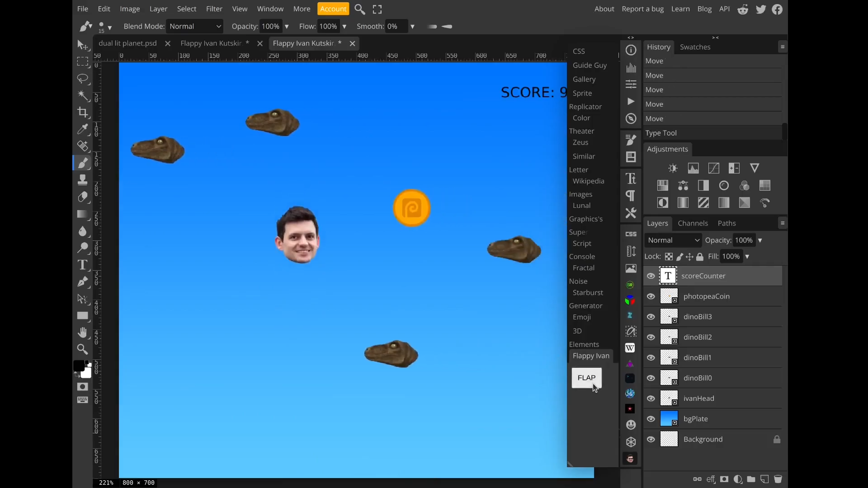Viewport: 868px width, 488px height.
Task: Click the search magnifier icon in menu bar
Action: 360,9
